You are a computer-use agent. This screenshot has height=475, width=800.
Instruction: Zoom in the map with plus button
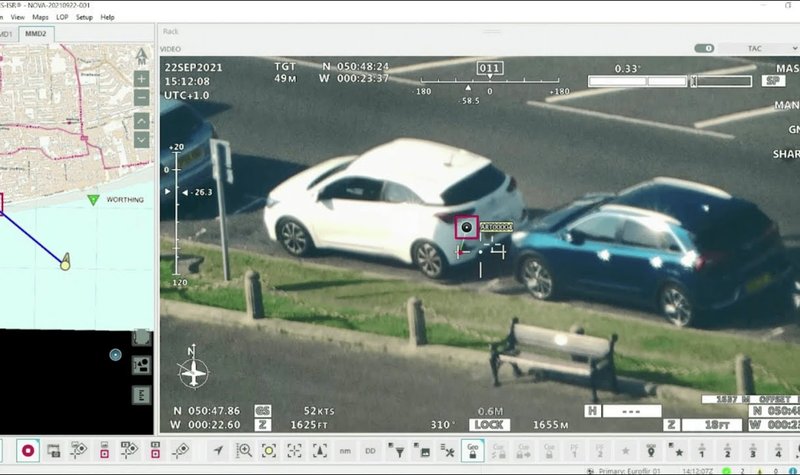tap(141, 79)
